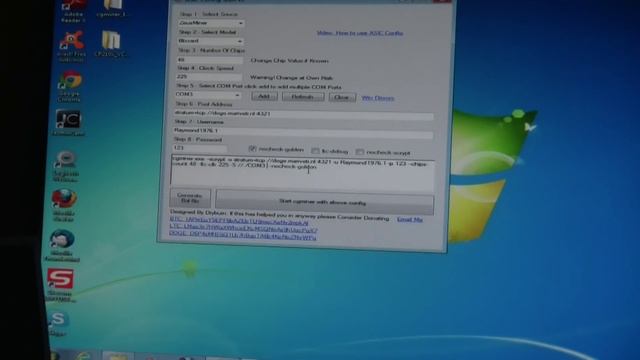Open the How to use ASIC Config video link

pos(360,33)
